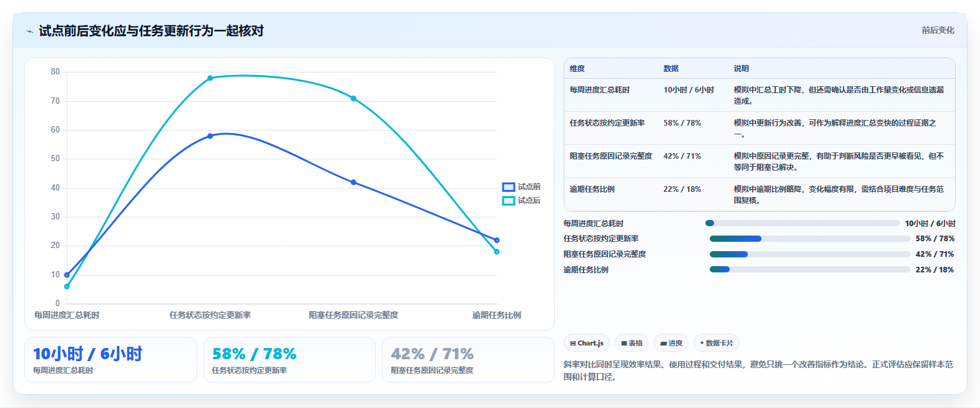980x408 pixels.
Task: Click the 试点前 data point at 58
Action: coord(210,136)
